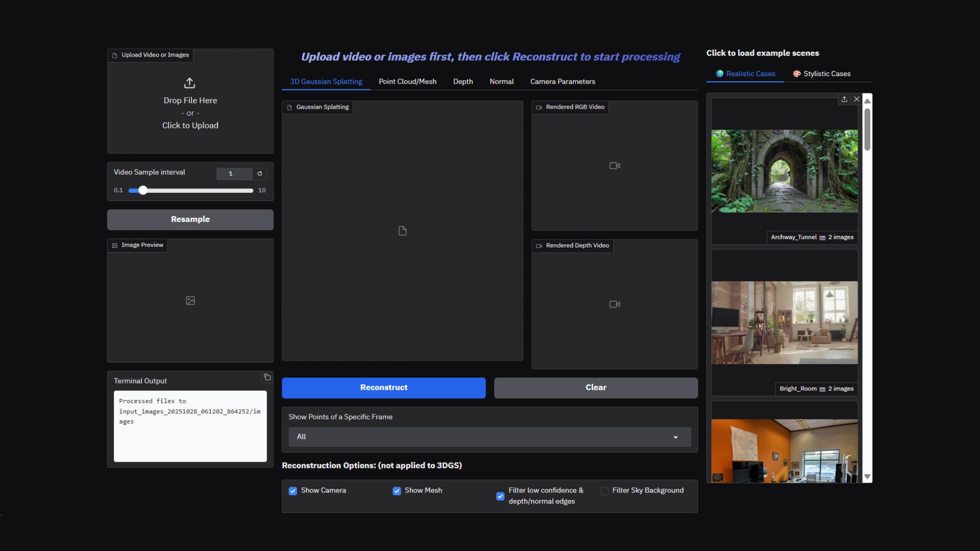Close the example gallery preview
The height and width of the screenshot is (551, 980).
(x=856, y=99)
